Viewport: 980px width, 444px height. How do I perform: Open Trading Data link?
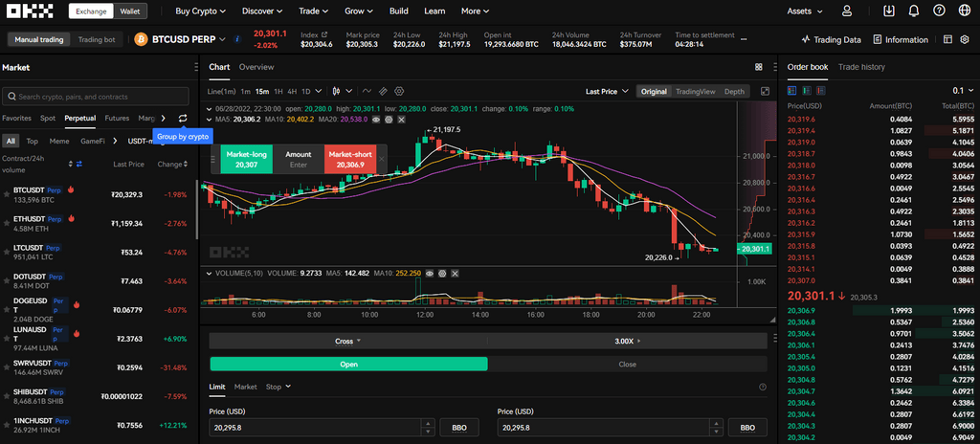coord(832,39)
